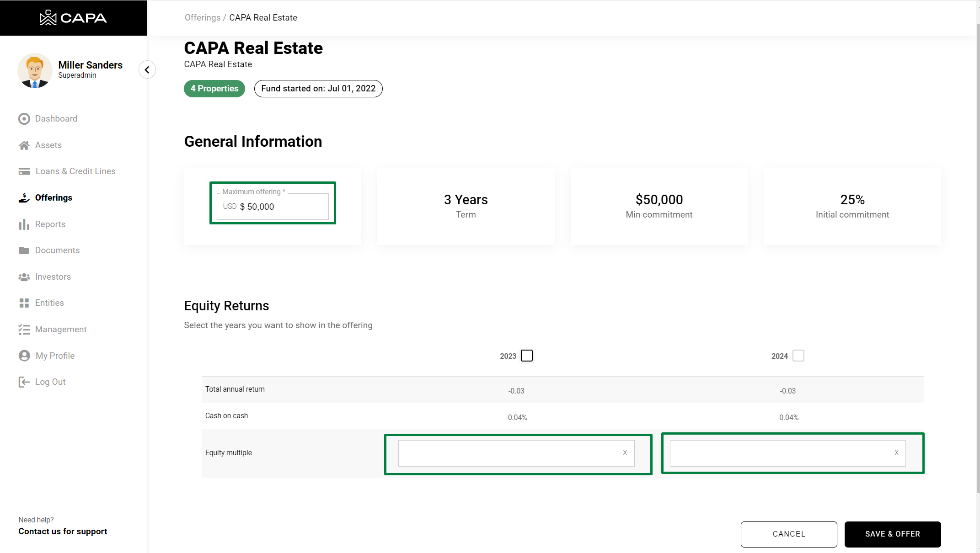
Task: Collapse the sidebar with chevron button
Action: pyautogui.click(x=147, y=69)
